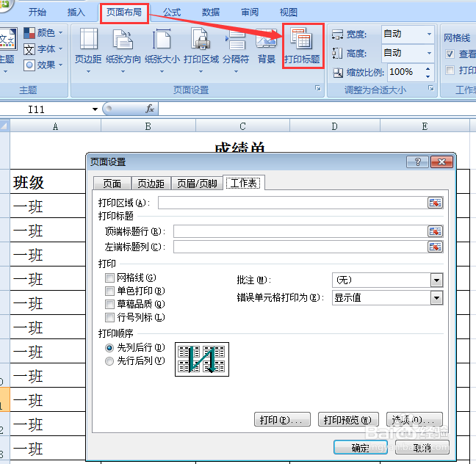The image size is (476, 464).
Task: Click the 缩放比例 100% value field
Action: 405,72
